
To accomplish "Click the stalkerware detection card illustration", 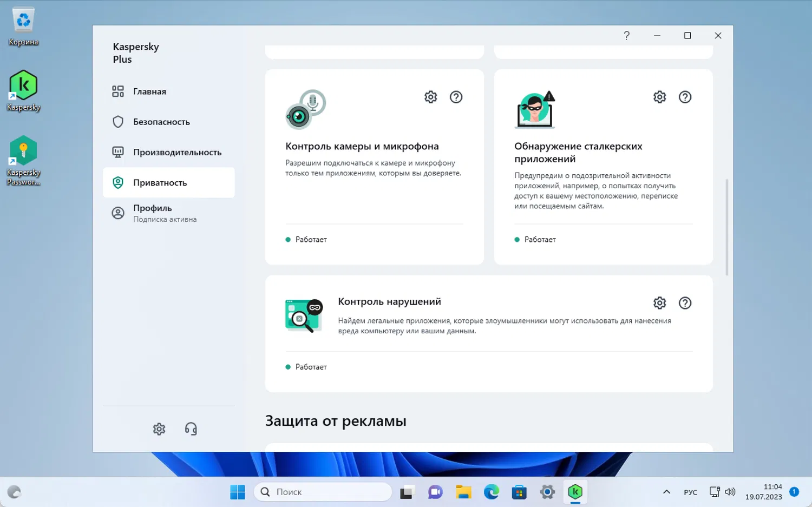I will (x=535, y=109).
